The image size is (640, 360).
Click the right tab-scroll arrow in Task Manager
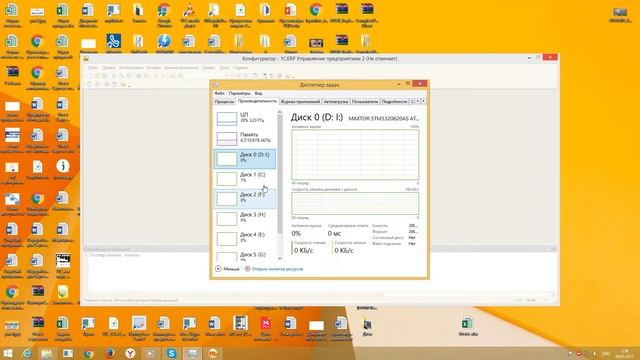[x=423, y=101]
